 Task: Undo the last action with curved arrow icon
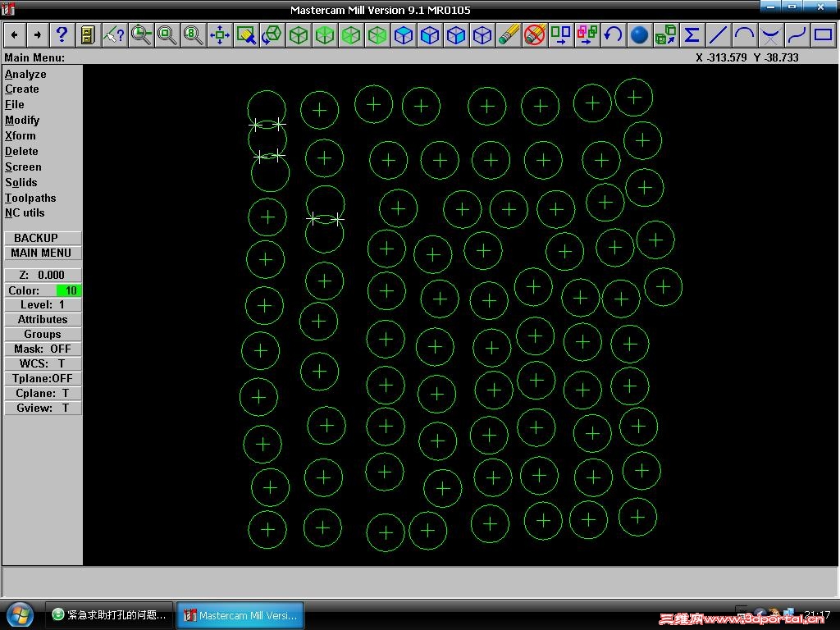pyautogui.click(x=613, y=35)
